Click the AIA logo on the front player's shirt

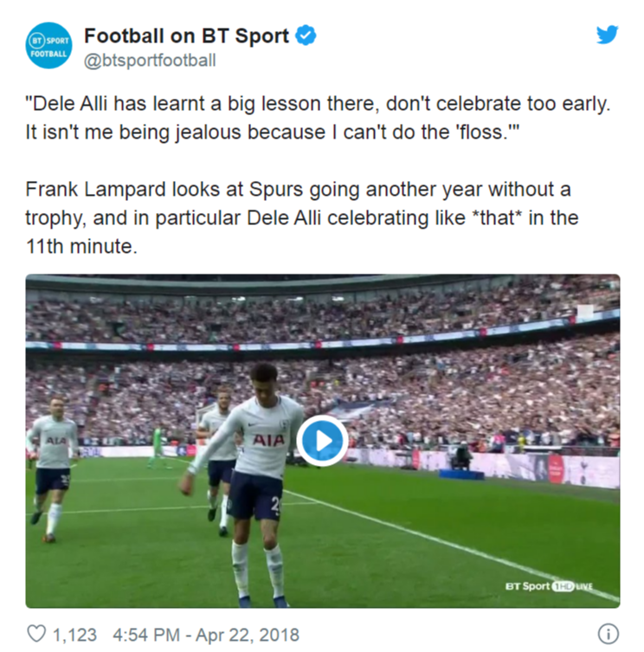point(268,440)
